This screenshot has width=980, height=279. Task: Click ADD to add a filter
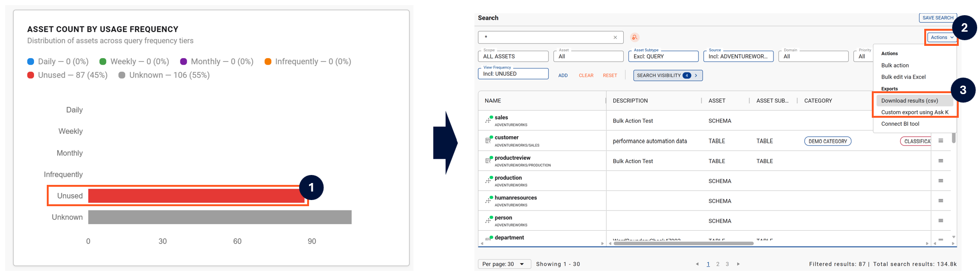coord(563,76)
